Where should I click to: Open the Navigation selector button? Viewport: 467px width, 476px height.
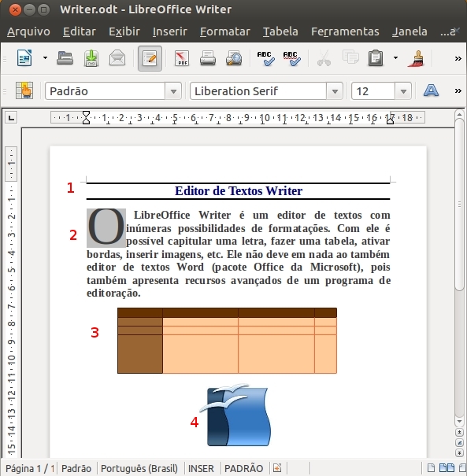pos(459,443)
